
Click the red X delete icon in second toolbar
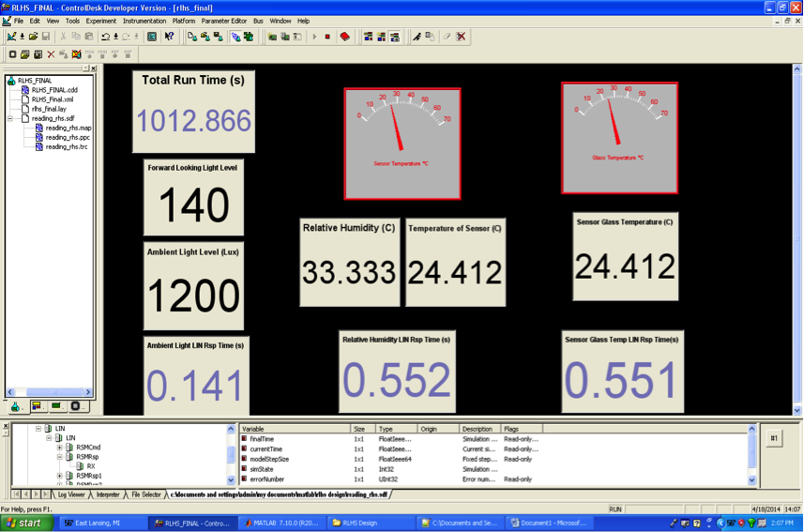click(x=51, y=53)
